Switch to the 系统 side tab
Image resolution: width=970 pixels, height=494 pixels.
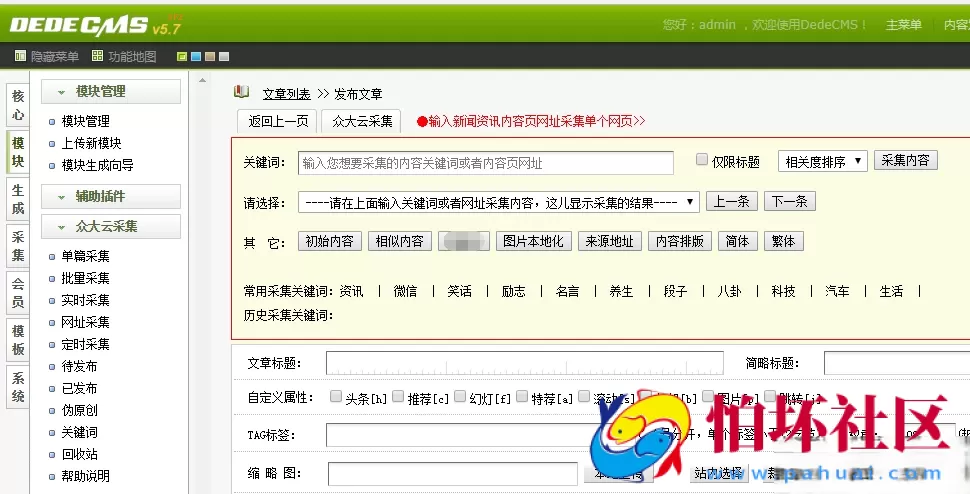pyautogui.click(x=18, y=387)
